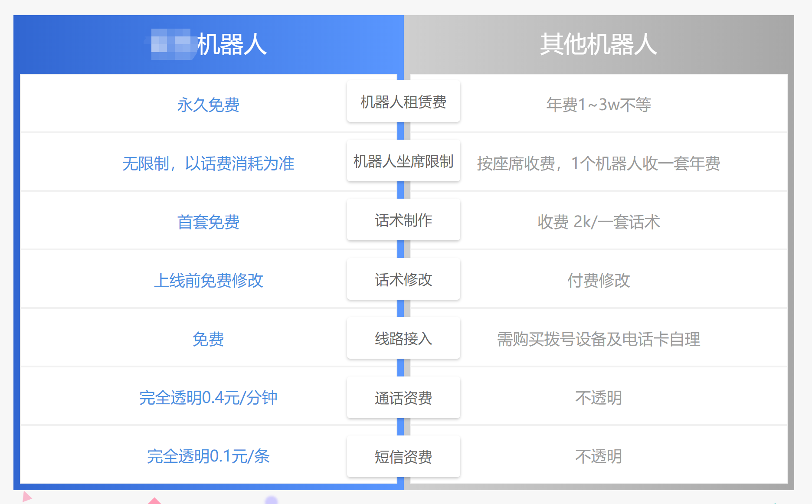Click '完全透明0.1元/条' text

(x=208, y=456)
